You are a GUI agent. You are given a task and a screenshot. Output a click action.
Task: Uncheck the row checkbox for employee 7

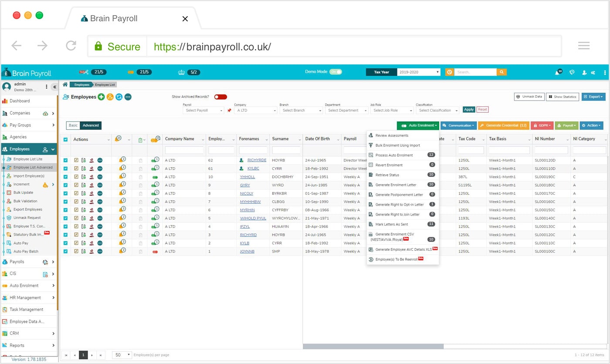[x=66, y=202]
